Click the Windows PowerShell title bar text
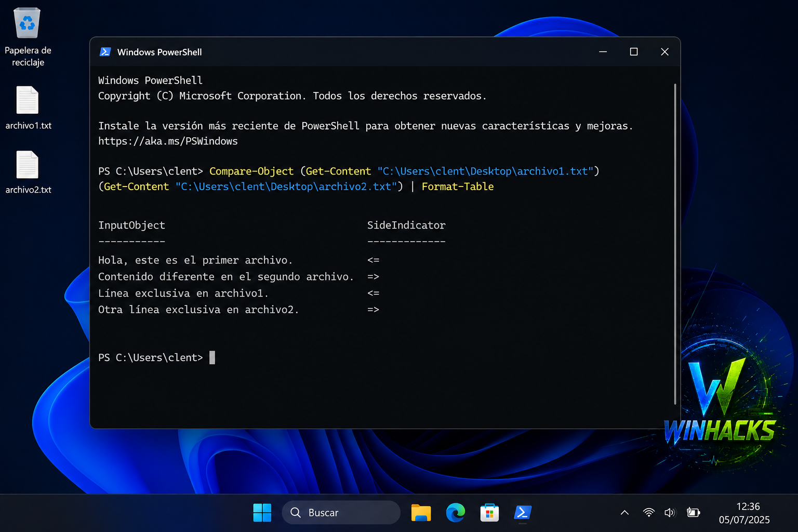 pos(159,52)
